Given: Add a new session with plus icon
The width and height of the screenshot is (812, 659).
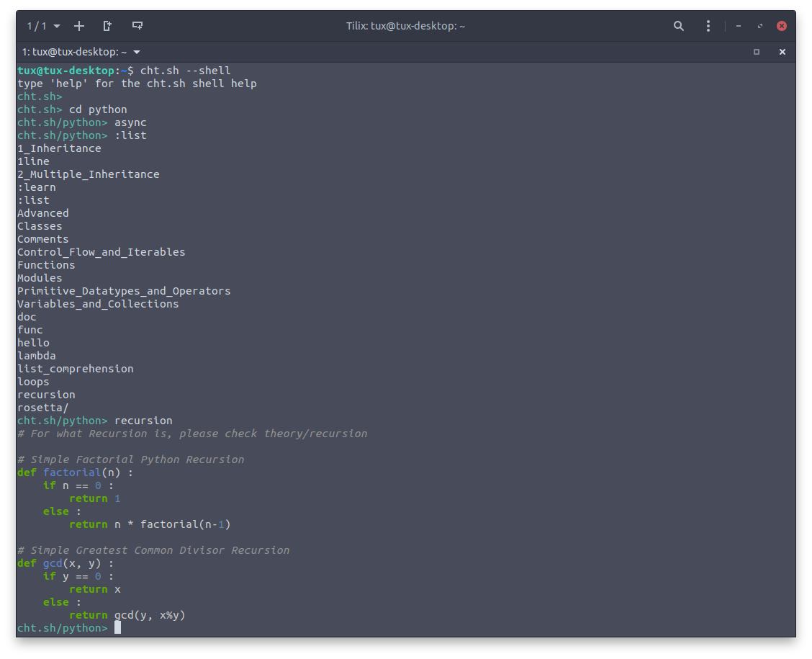Looking at the screenshot, I should coord(79,26).
